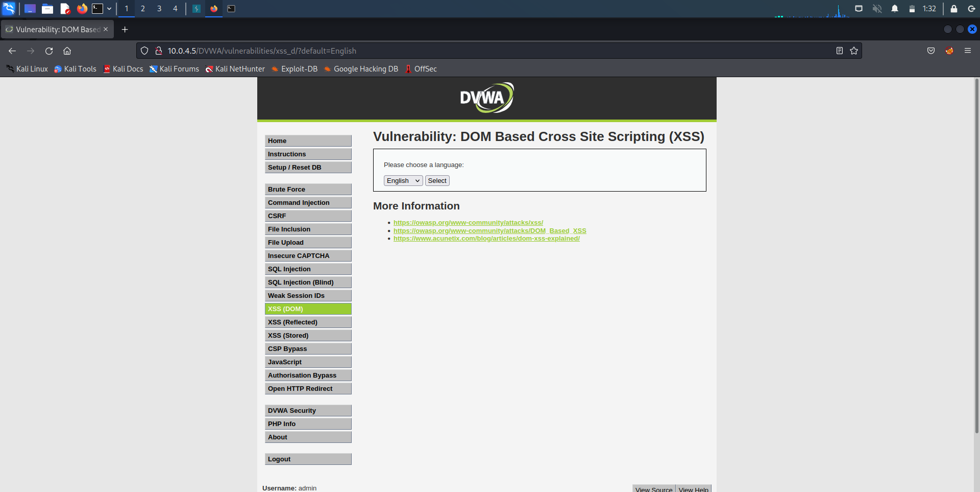Open the acunetix dom-xss-explained link

click(x=486, y=239)
